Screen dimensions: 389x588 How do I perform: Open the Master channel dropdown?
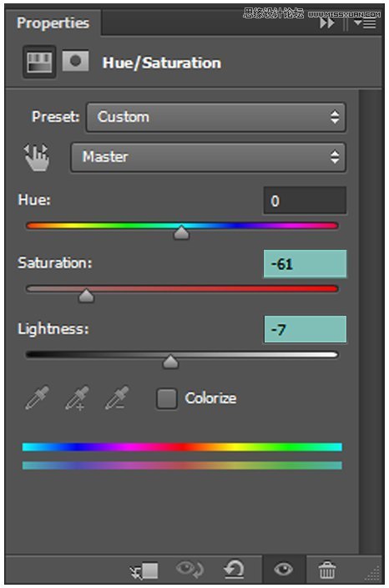(208, 157)
